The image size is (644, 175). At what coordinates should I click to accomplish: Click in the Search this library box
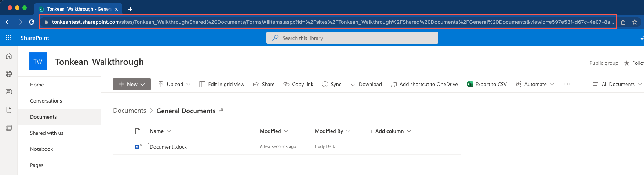coord(352,38)
